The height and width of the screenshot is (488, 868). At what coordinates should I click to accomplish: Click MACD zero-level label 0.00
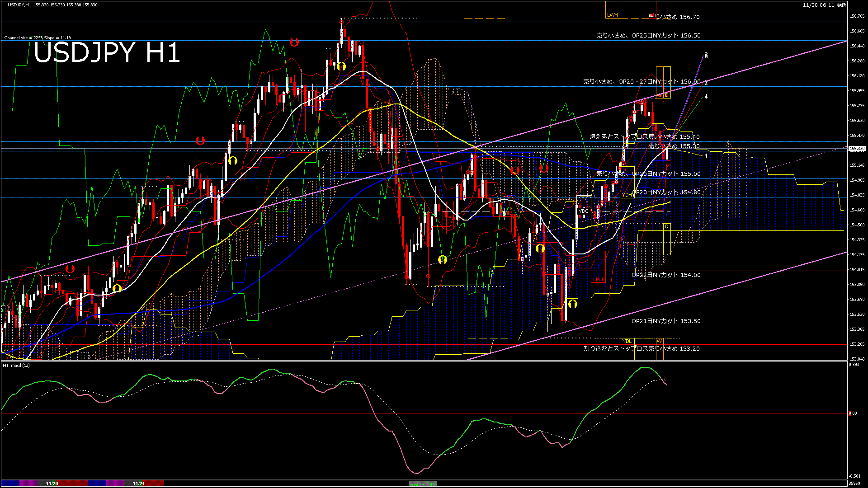853,413
